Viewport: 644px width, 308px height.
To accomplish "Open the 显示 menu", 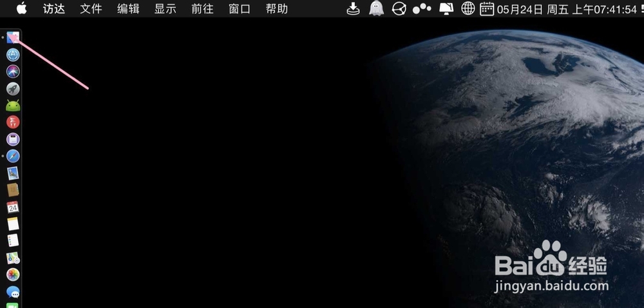I will coord(165,9).
